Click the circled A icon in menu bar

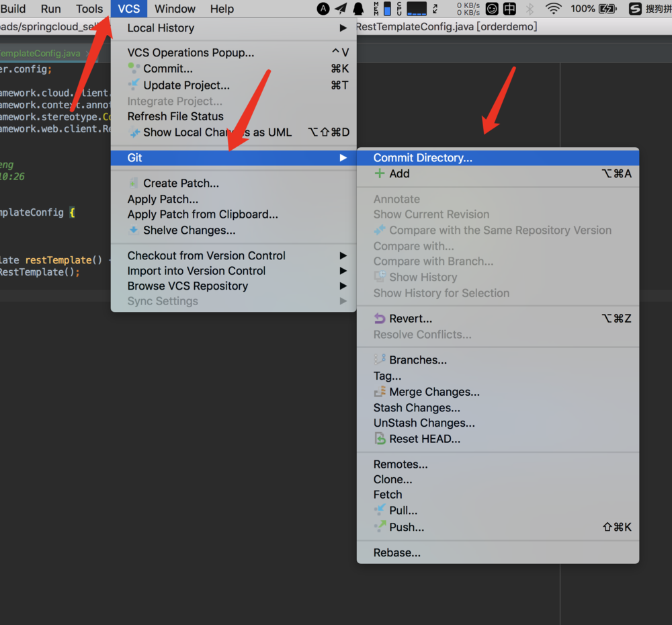click(323, 9)
